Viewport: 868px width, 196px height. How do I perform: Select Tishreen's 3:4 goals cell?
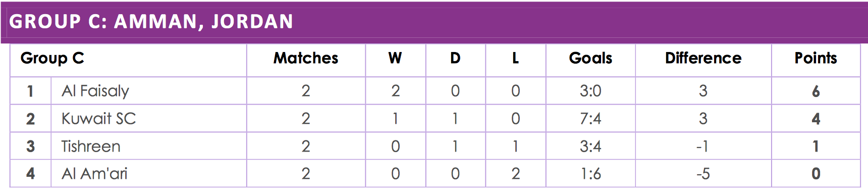pyautogui.click(x=590, y=146)
